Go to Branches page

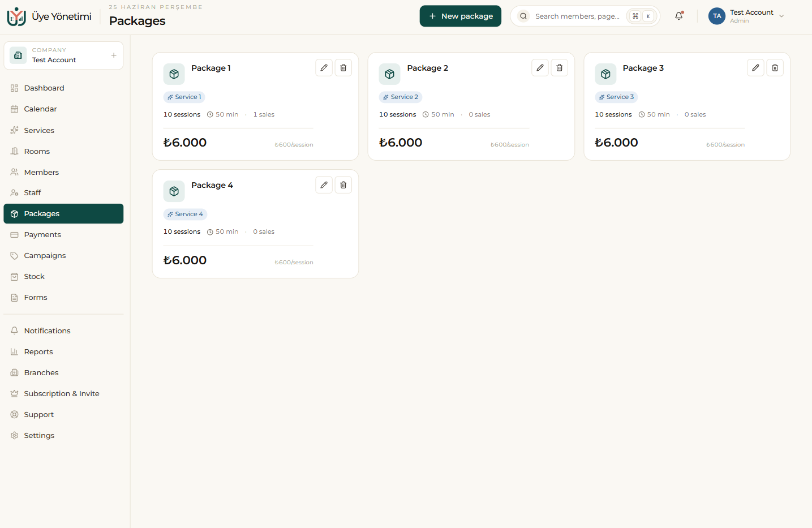tap(63, 373)
